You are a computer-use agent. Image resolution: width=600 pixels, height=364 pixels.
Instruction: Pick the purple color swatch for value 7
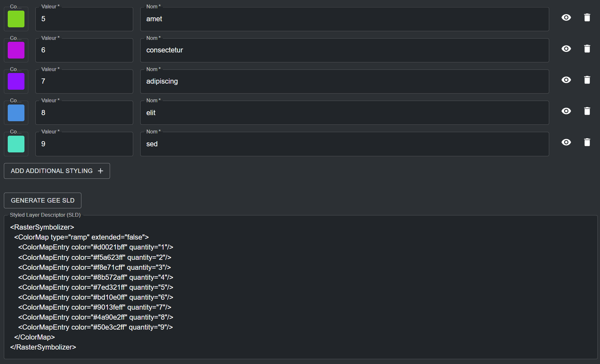coord(16,81)
